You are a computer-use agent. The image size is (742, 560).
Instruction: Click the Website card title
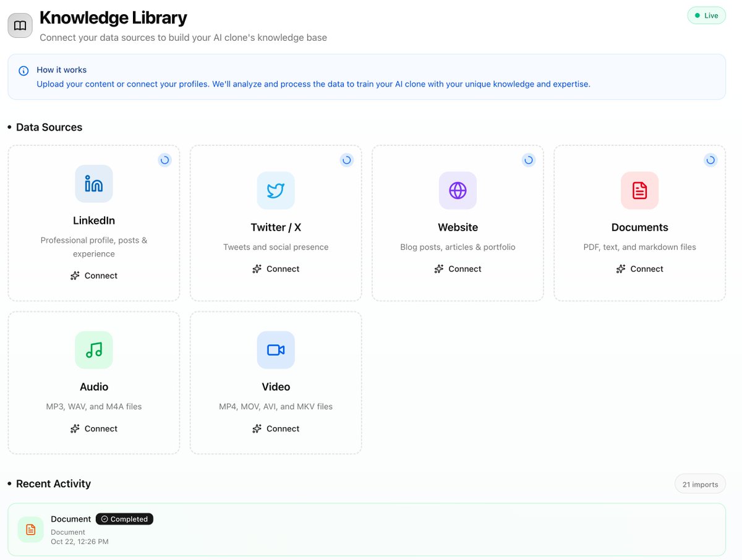(458, 227)
